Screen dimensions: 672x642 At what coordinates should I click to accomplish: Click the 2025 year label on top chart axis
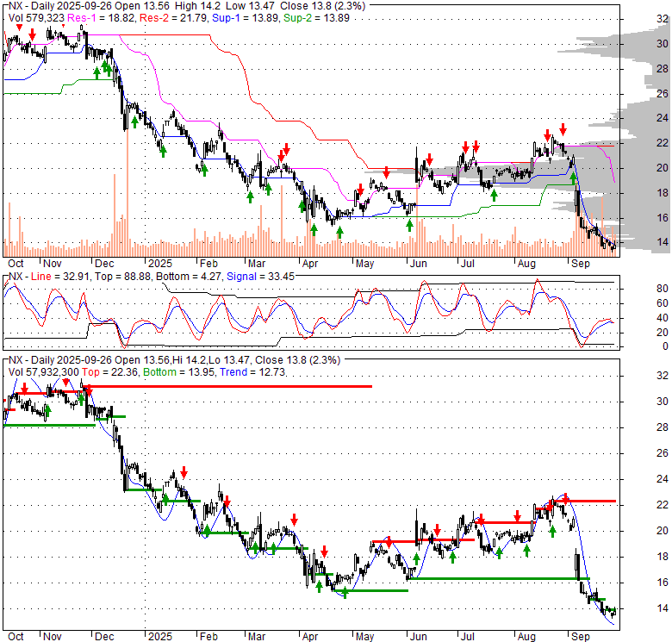[x=160, y=264]
